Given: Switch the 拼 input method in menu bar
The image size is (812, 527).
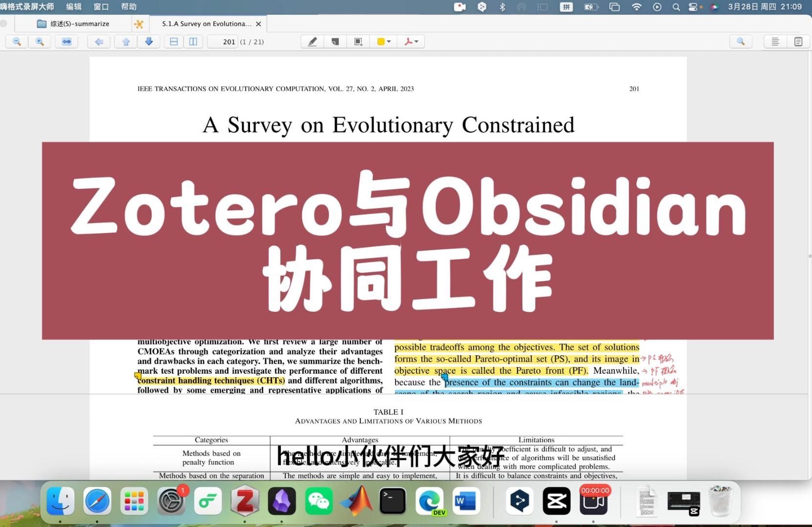Looking at the screenshot, I should 566,7.
